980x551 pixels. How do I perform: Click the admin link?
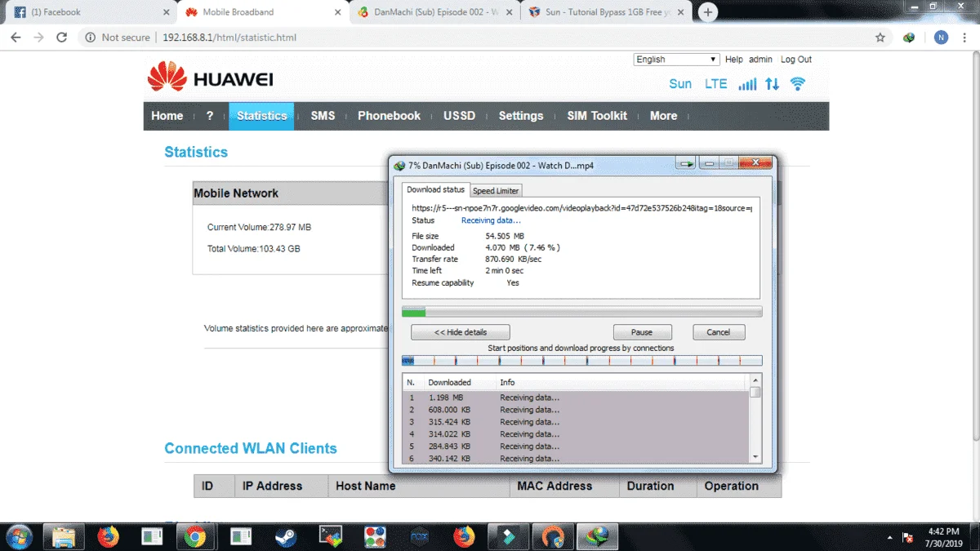(x=760, y=60)
